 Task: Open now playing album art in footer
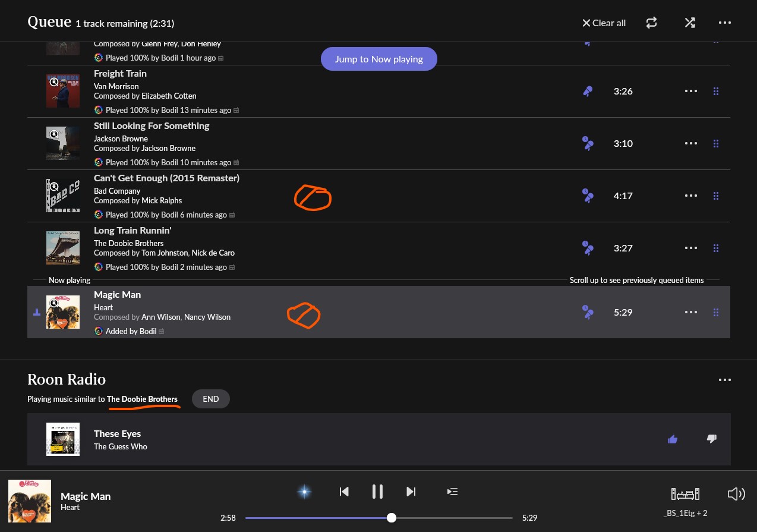(x=30, y=501)
